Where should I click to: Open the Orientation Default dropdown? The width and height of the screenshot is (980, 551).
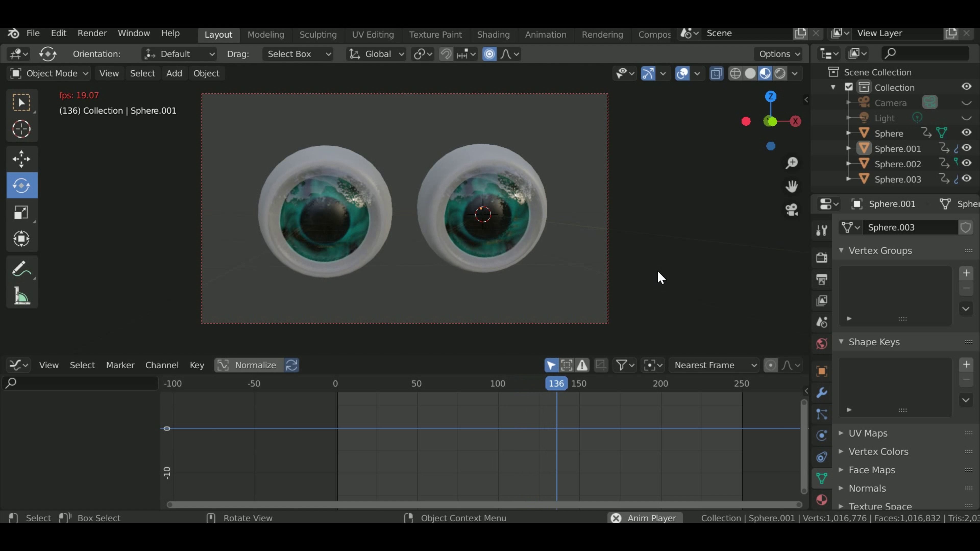point(179,54)
